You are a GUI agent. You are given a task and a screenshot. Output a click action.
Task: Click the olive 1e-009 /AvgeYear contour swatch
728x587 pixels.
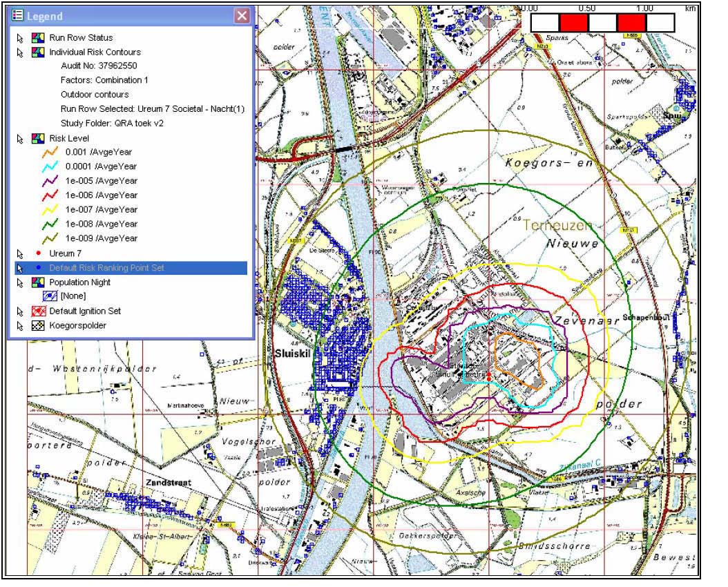tap(50, 238)
